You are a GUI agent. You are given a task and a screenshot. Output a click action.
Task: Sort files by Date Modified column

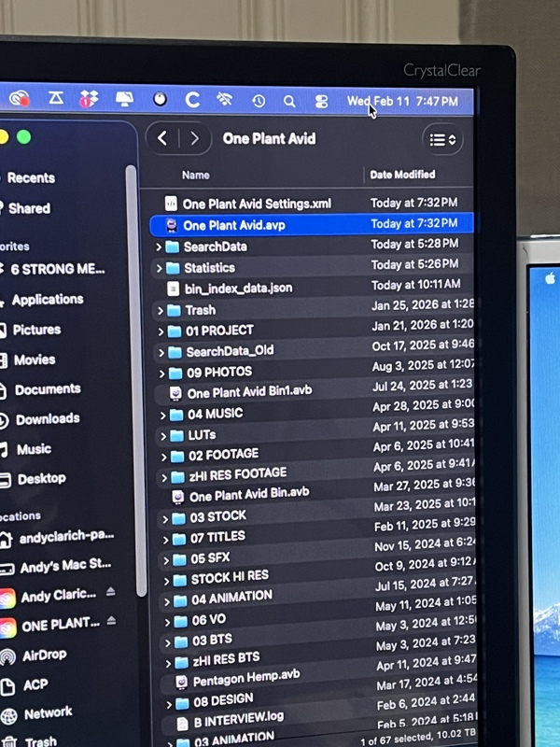click(402, 175)
